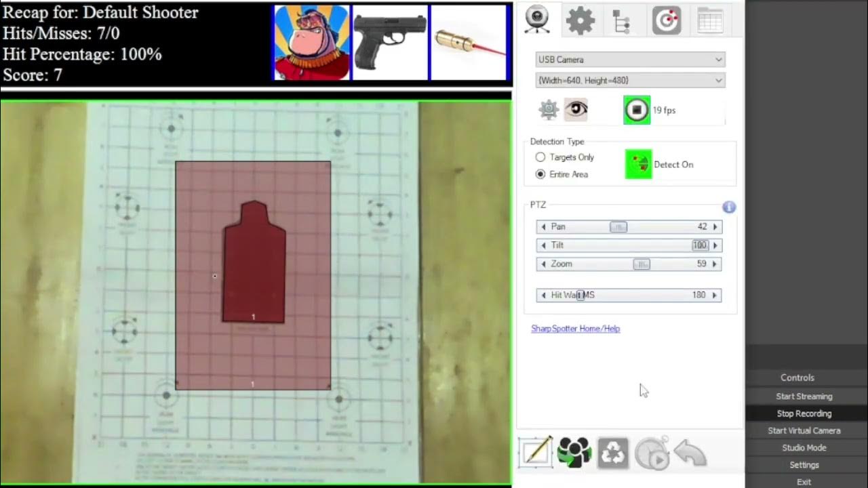
Task: Click the Tilt slider left arrow
Action: pyautogui.click(x=543, y=245)
